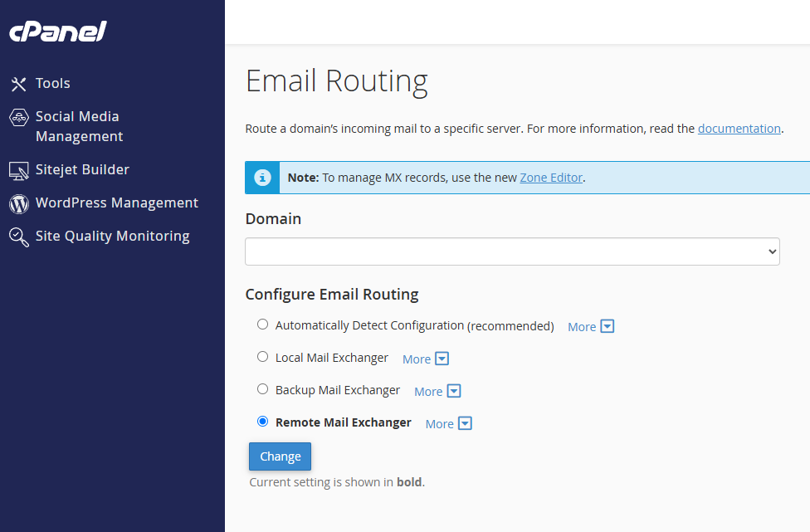
Task: Click the Site Quality Monitoring magnifier icon
Action: click(x=17, y=236)
